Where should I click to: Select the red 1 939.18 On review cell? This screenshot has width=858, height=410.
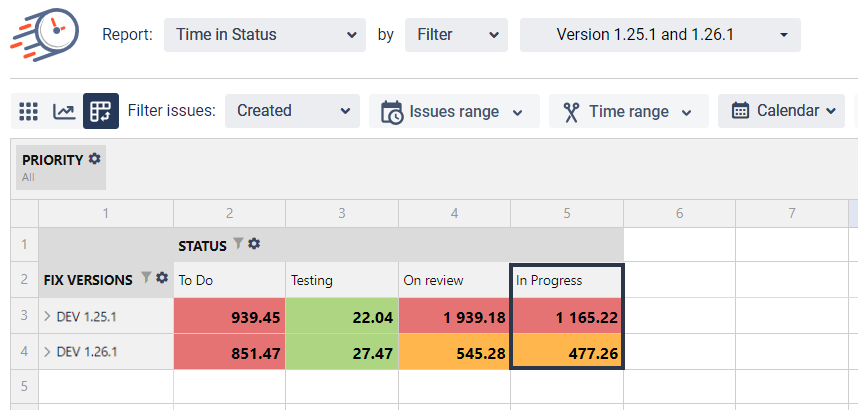pos(454,317)
